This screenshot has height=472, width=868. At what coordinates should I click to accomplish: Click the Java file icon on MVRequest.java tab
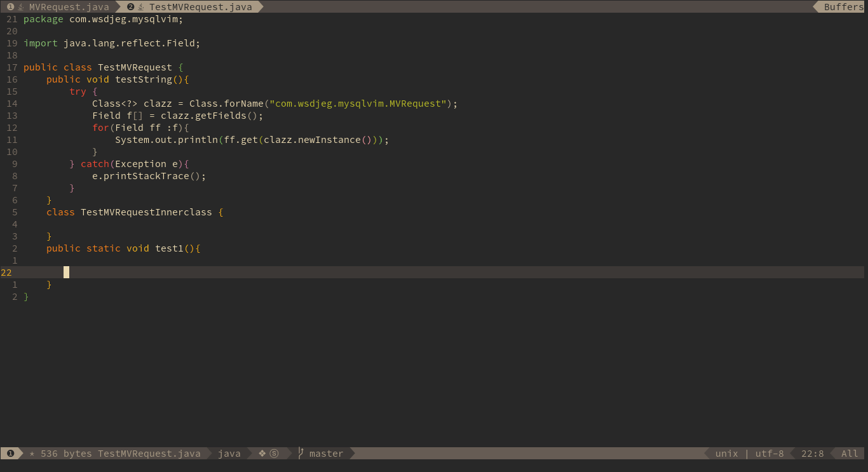pyautogui.click(x=21, y=7)
